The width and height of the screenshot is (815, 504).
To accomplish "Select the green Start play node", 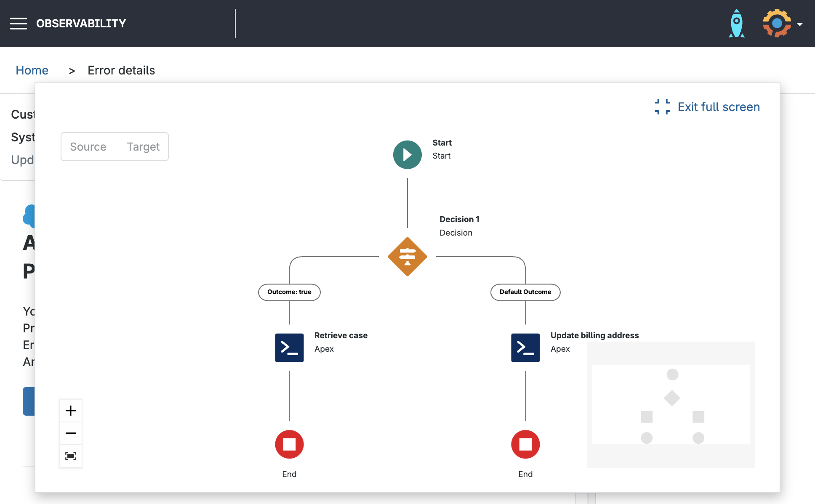I will click(x=407, y=155).
